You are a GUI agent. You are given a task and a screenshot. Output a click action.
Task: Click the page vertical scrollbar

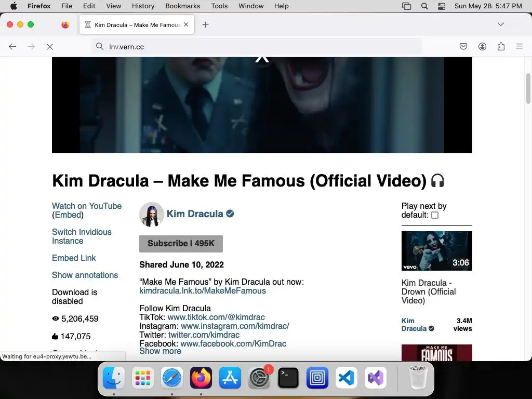[x=528, y=89]
